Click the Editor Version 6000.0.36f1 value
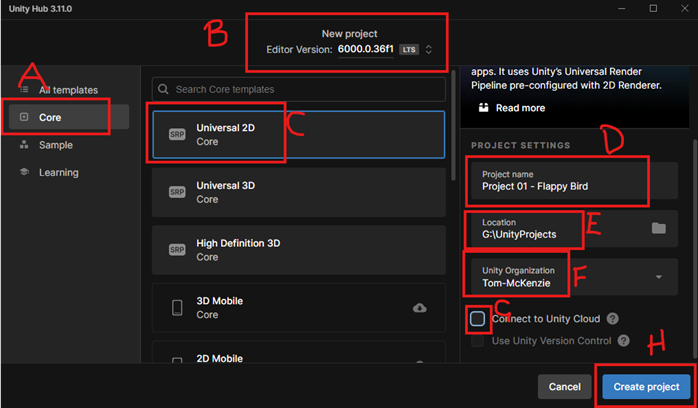 pos(365,49)
